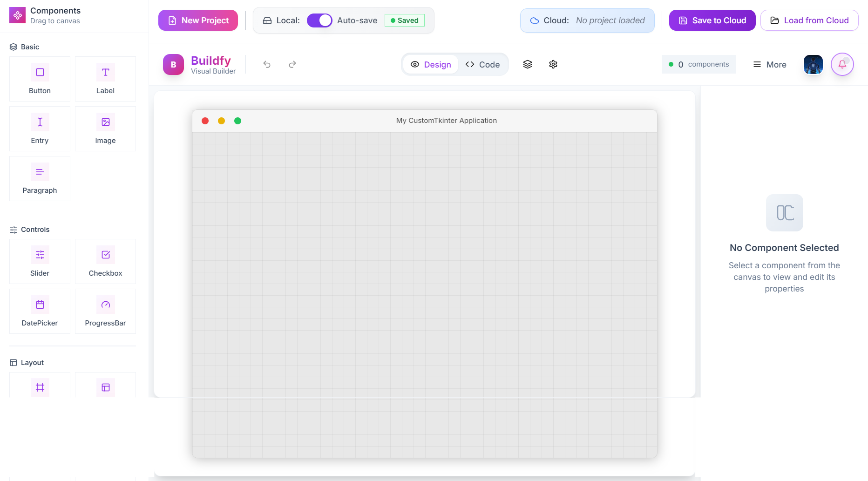Select the Paragraph component
This screenshot has width=868, height=481.
(x=39, y=178)
